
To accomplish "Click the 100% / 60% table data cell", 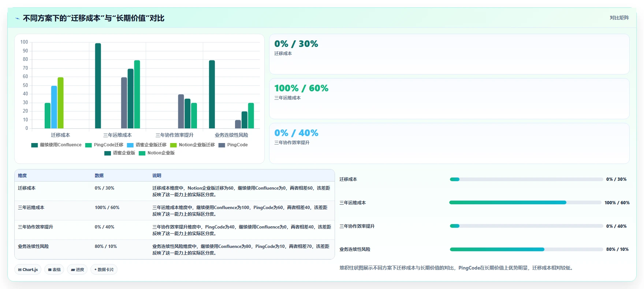I will (x=107, y=208).
